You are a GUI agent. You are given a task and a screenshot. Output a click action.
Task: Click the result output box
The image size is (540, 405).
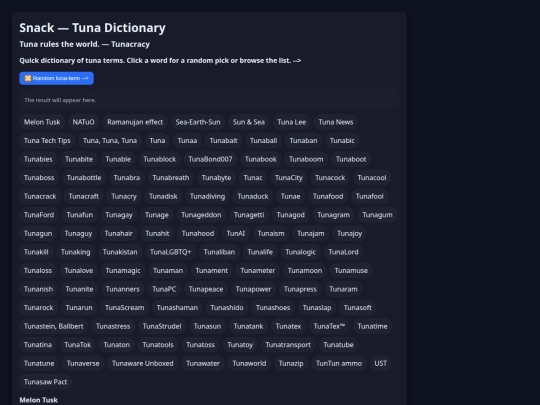click(x=209, y=100)
